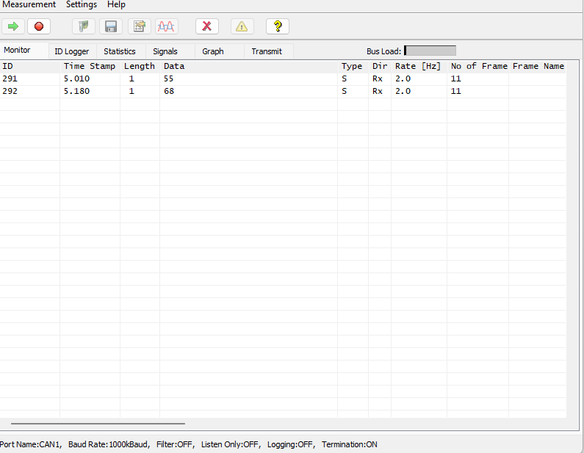Open the settings sheet toolbar icon
This screenshot has height=453, width=584.
point(139,26)
